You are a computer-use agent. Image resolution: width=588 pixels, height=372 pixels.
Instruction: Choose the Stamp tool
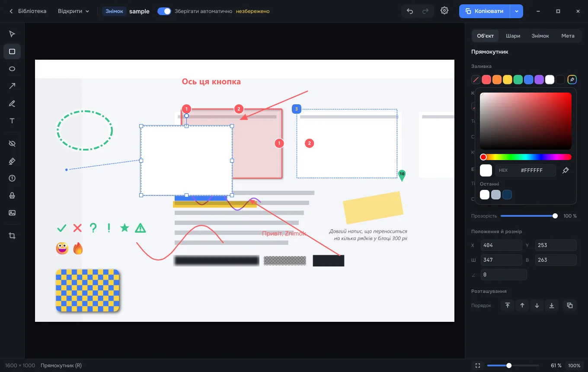tap(12, 196)
